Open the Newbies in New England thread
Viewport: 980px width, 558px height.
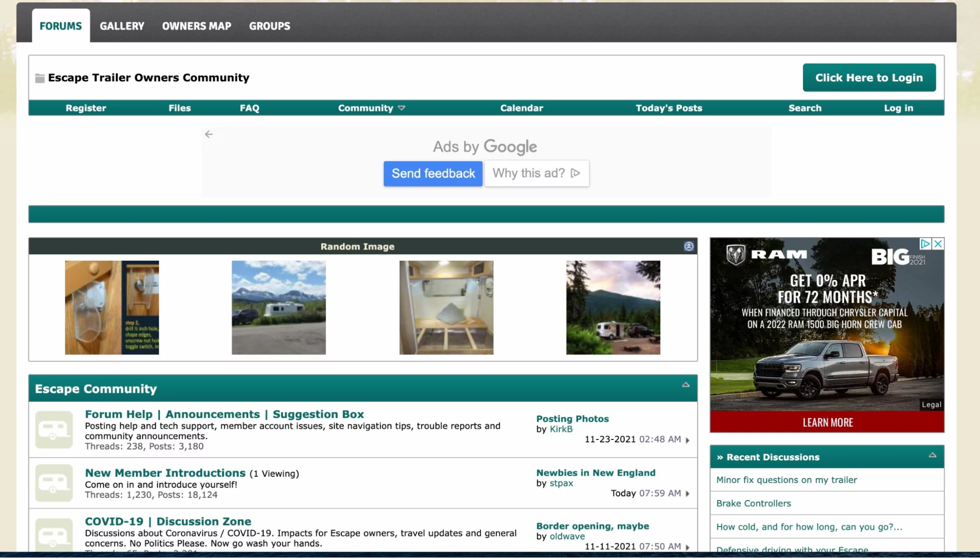(x=596, y=472)
